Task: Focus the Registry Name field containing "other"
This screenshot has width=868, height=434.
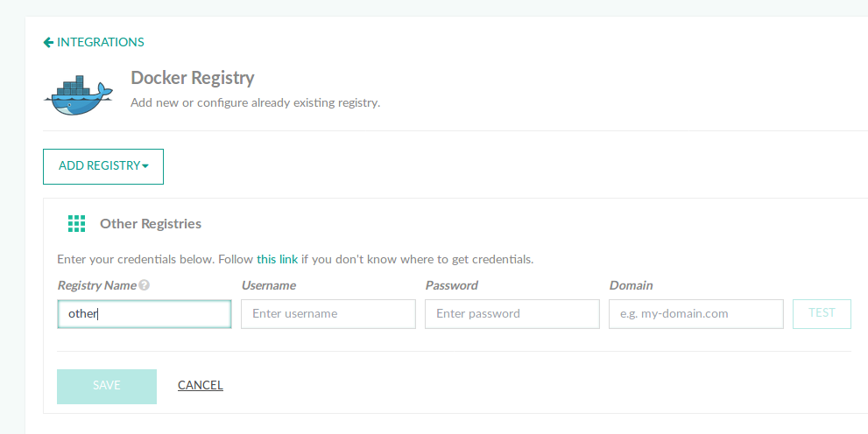Action: click(145, 314)
